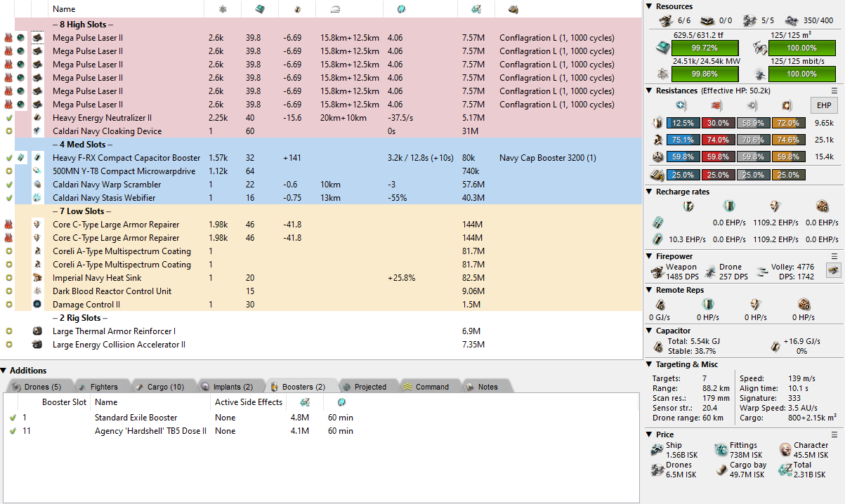Click the Caldari Navy Stasis Webifier icon
Image resolution: width=845 pixels, height=504 pixels.
[x=37, y=198]
